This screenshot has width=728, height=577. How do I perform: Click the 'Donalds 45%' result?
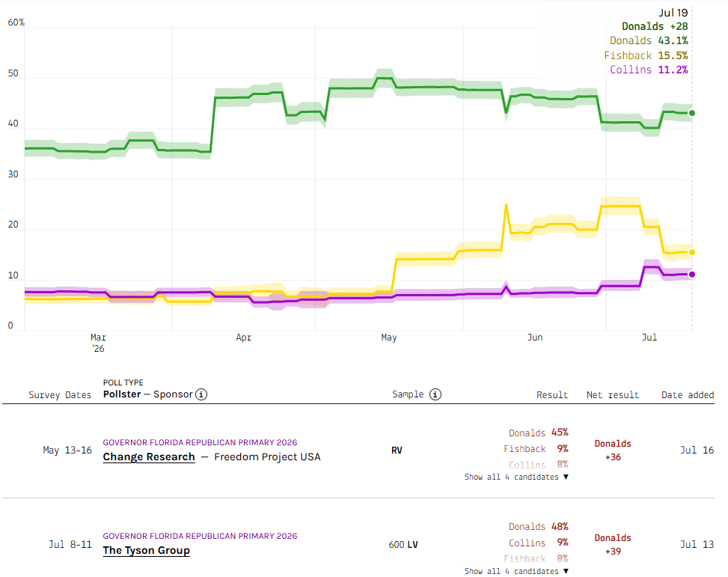(x=539, y=433)
